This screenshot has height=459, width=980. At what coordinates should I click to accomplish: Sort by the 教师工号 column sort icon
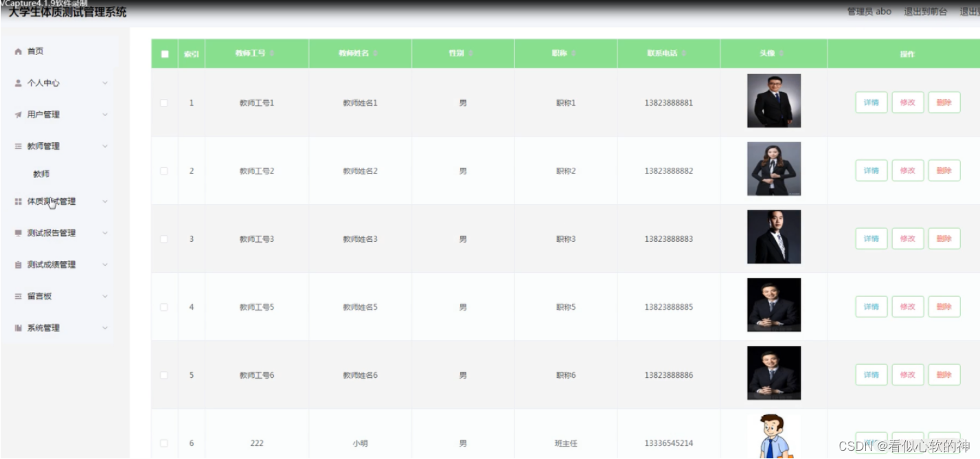[272, 54]
